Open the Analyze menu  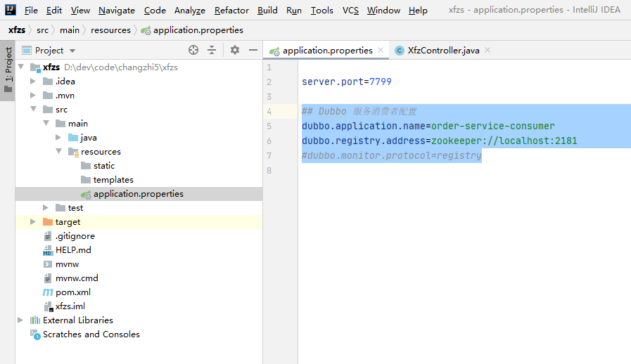pos(189,11)
